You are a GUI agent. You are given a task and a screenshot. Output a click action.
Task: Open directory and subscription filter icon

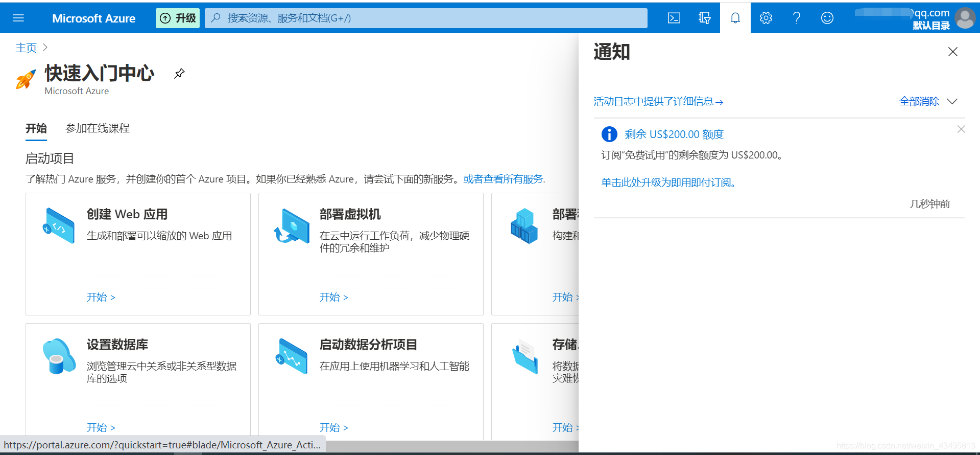pos(705,18)
